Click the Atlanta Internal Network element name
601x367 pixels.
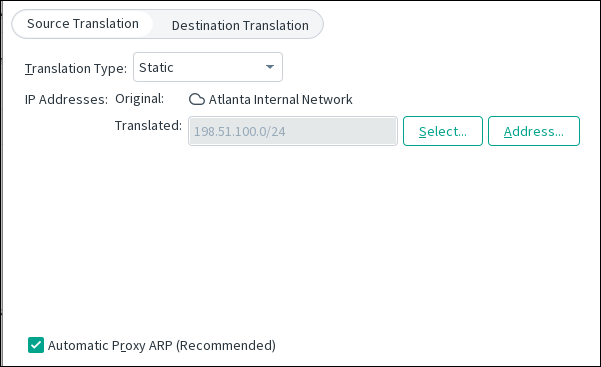coord(280,99)
